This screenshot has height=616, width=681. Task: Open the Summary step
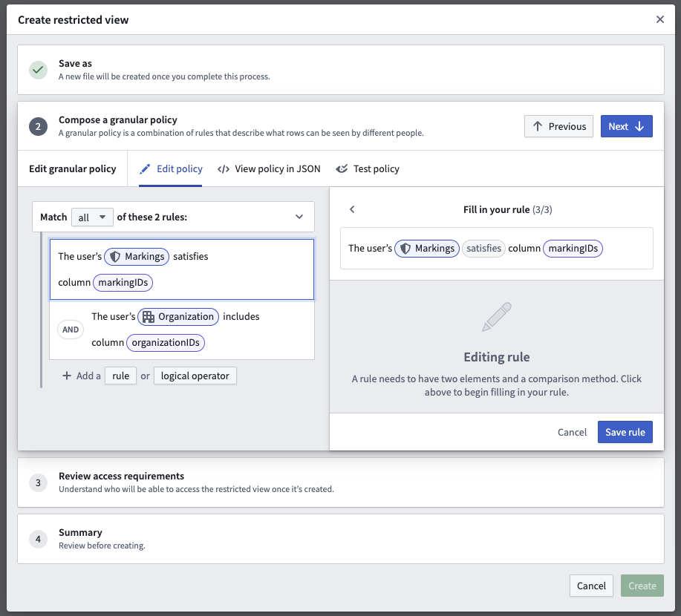click(x=341, y=539)
